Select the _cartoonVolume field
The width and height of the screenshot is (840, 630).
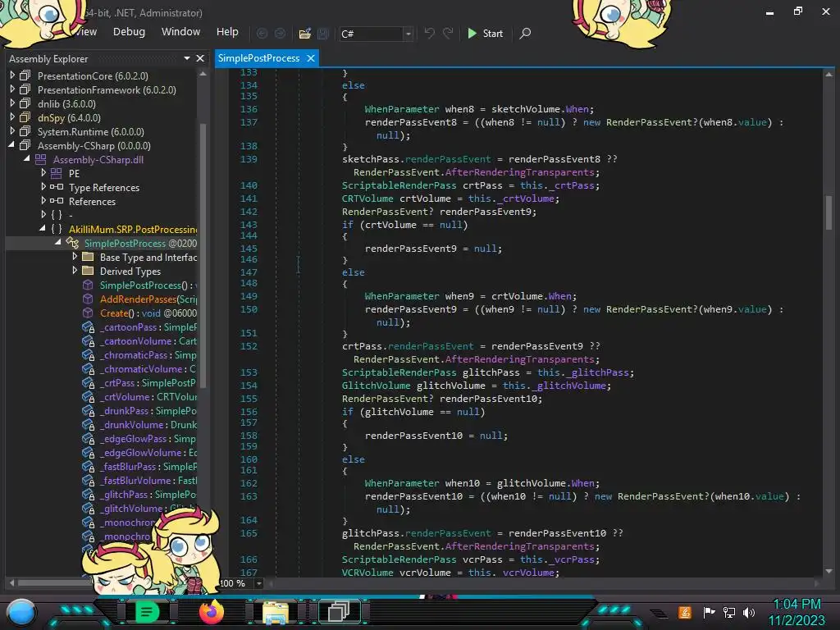coord(148,340)
